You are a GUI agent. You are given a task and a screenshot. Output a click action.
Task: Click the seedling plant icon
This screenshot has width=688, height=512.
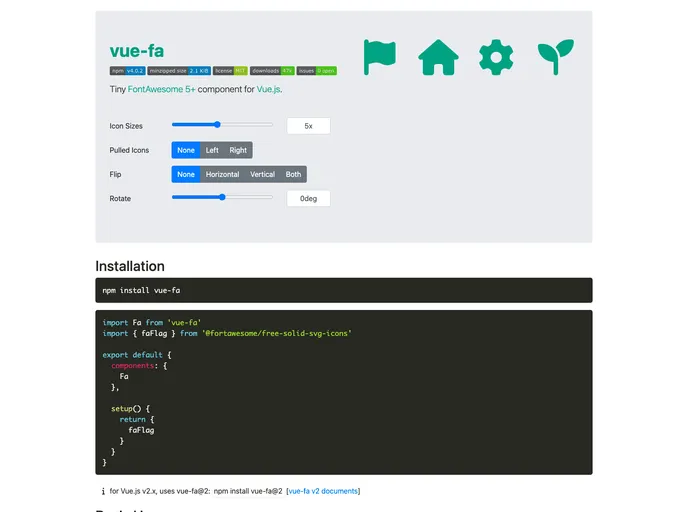tap(554, 57)
